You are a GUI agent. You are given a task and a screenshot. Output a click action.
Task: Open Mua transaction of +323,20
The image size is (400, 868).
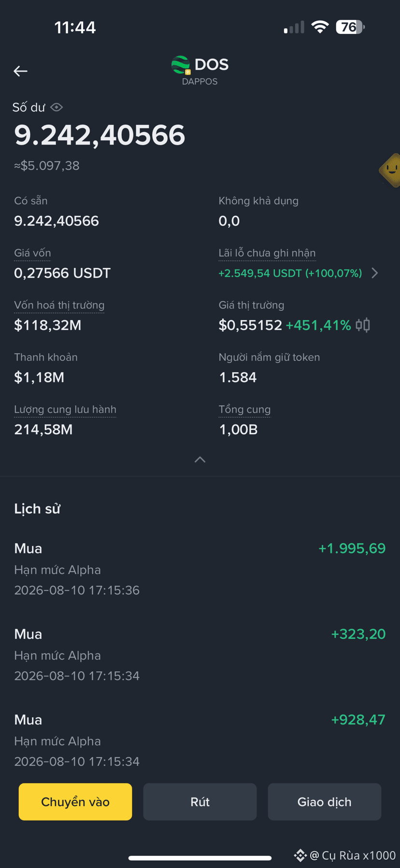[200, 655]
